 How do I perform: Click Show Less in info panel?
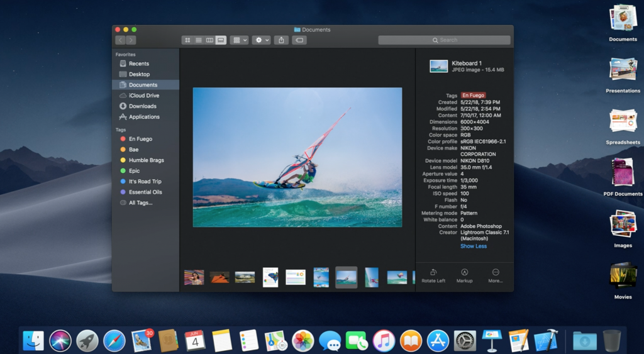[x=473, y=246]
